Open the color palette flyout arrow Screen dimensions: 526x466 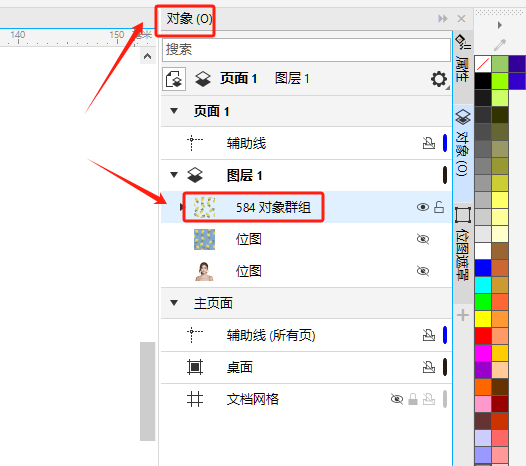coord(500,25)
